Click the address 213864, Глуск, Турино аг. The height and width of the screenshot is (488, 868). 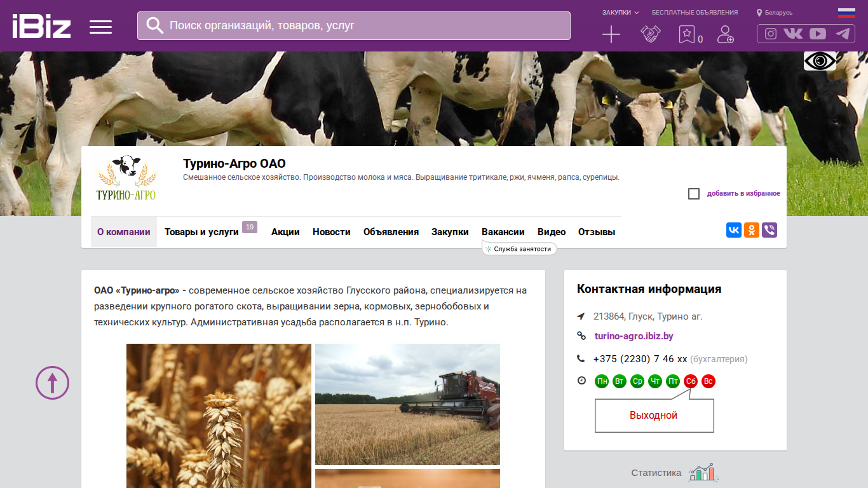click(x=648, y=316)
